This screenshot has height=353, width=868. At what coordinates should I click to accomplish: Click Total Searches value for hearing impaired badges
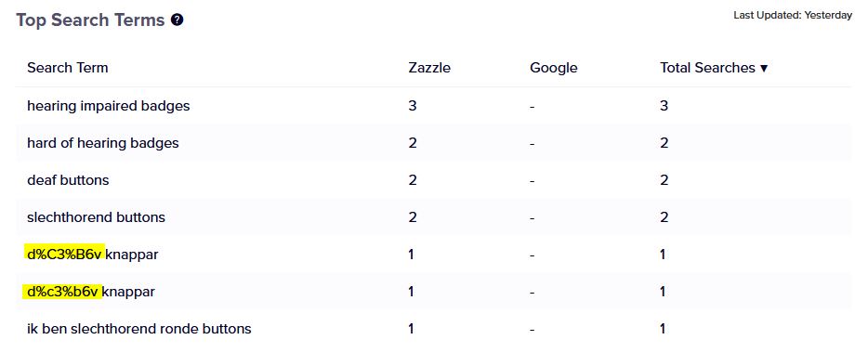[x=664, y=105]
